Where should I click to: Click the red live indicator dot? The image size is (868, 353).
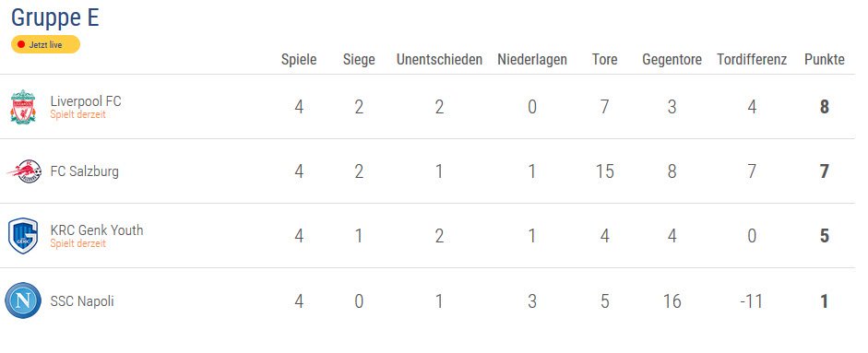coord(21,45)
